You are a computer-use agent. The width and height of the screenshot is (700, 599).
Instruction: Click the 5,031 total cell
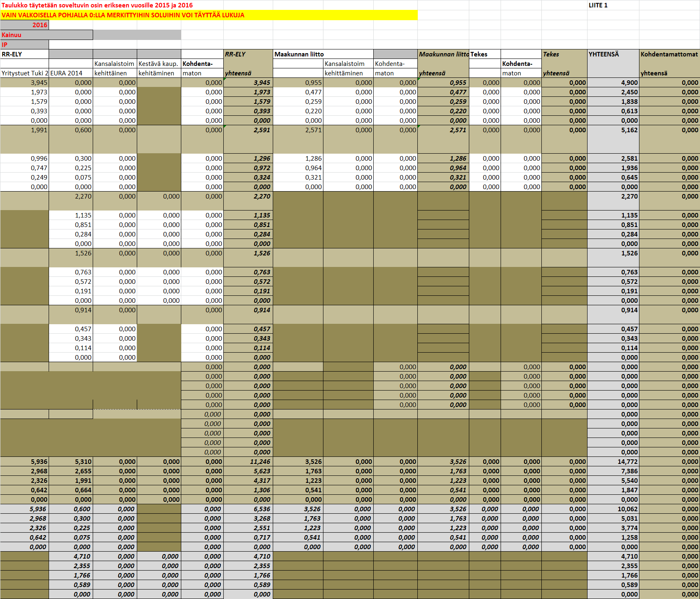pyautogui.click(x=613, y=518)
